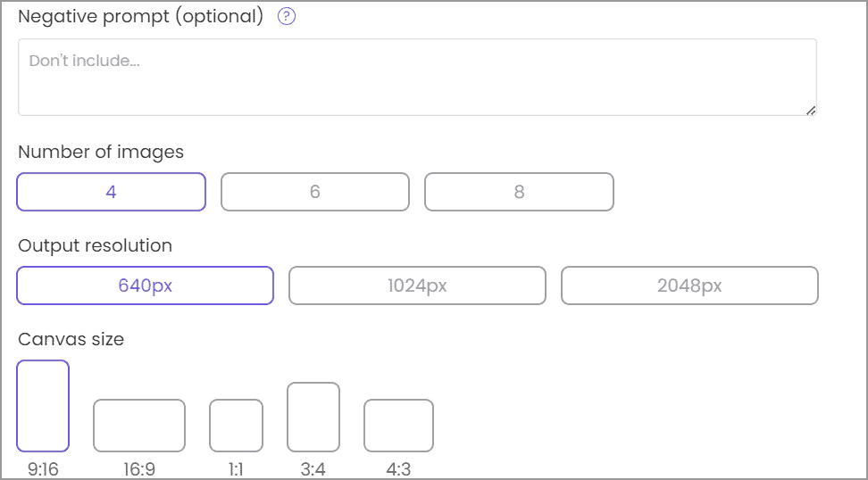Click the textarea resize handle corner
The height and width of the screenshot is (480, 868).
coord(811,111)
